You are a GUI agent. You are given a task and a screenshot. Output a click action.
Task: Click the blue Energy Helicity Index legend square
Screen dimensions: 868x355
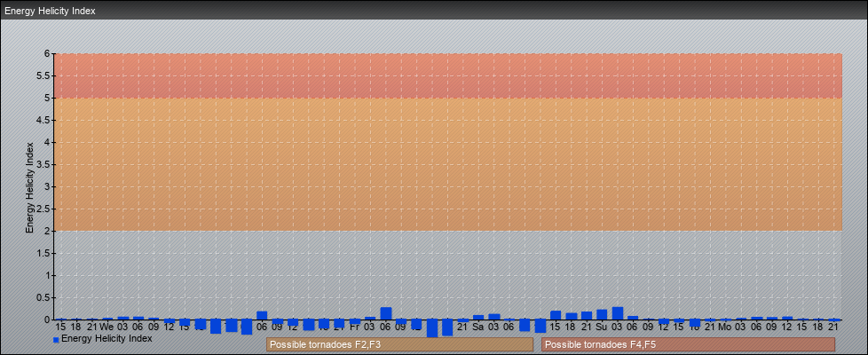[x=56, y=340]
